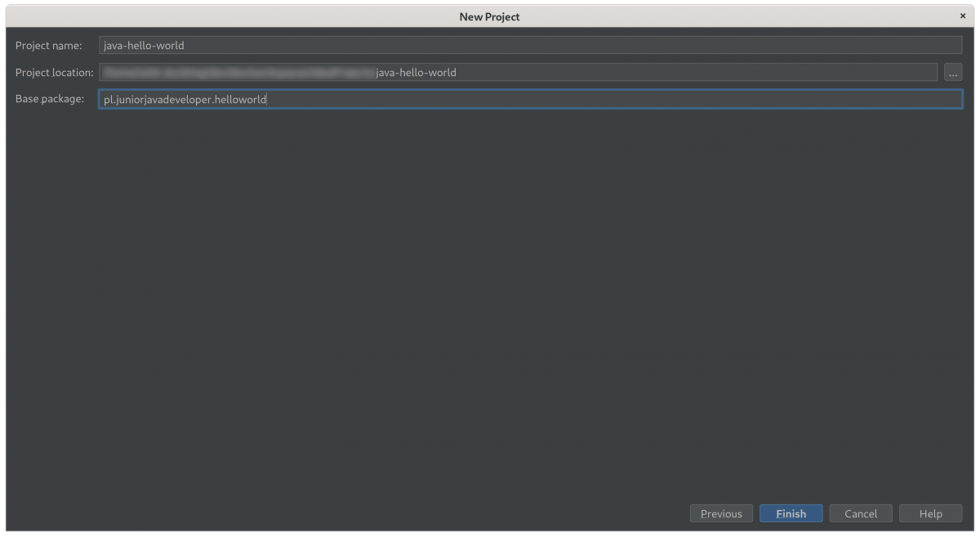This screenshot has width=980, height=537.
Task: Click the Project location path field
Action: coord(653,73)
